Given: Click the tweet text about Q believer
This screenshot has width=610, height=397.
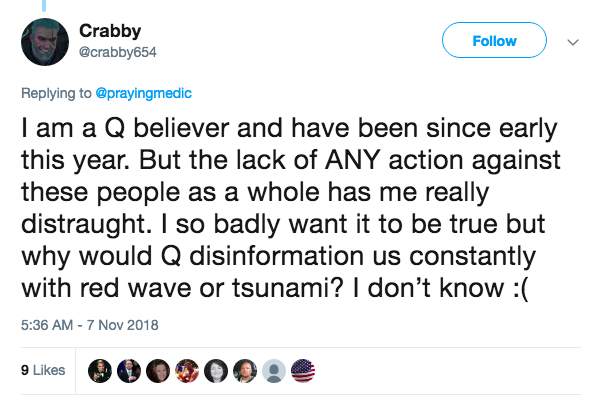Looking at the screenshot, I should tap(291, 208).
